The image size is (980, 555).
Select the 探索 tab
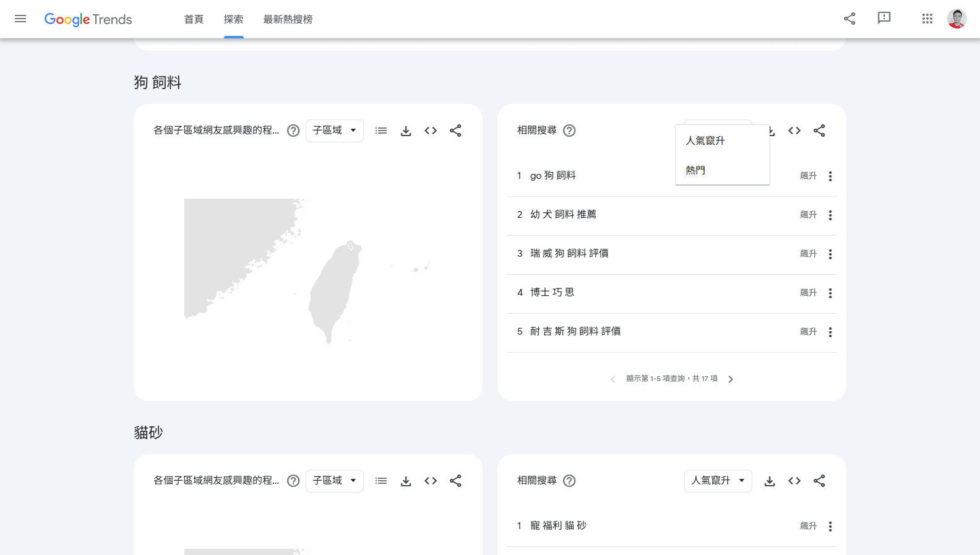233,19
